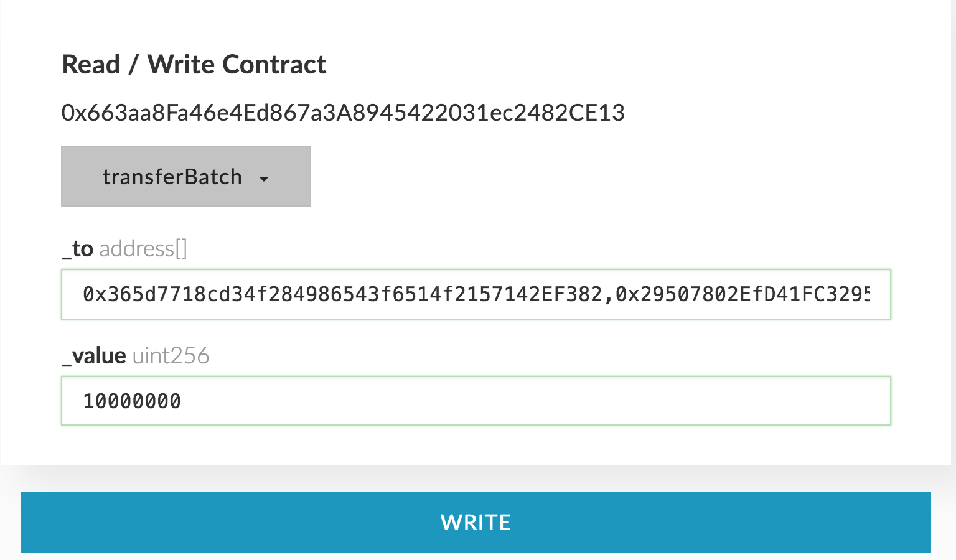Viewport: 956px width, 560px height.
Task: Click the word Read in the heading
Action: point(91,65)
